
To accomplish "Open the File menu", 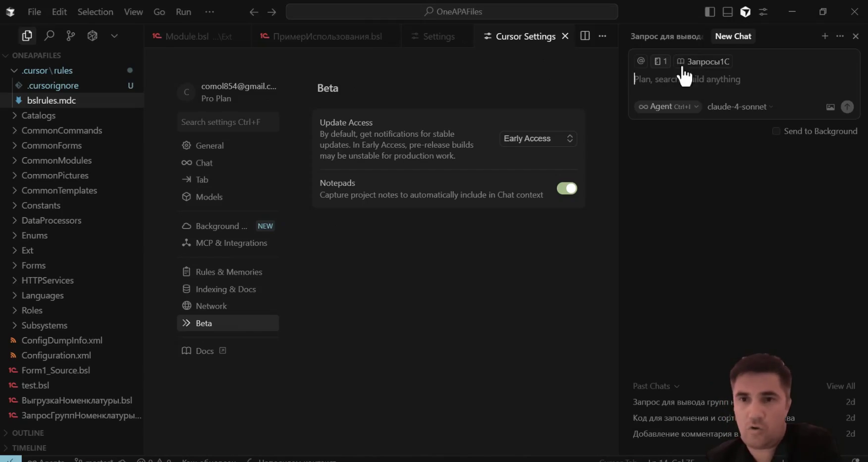I will (x=34, y=12).
